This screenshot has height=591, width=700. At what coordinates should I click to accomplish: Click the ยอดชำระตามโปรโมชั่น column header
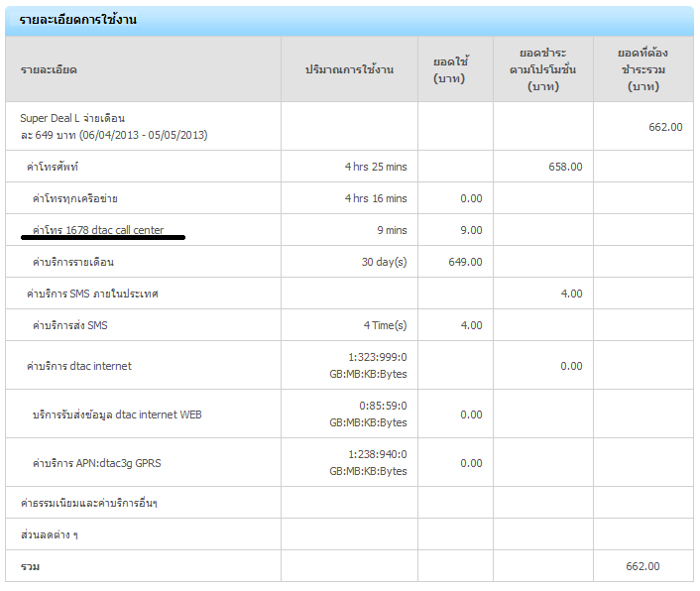(543, 69)
